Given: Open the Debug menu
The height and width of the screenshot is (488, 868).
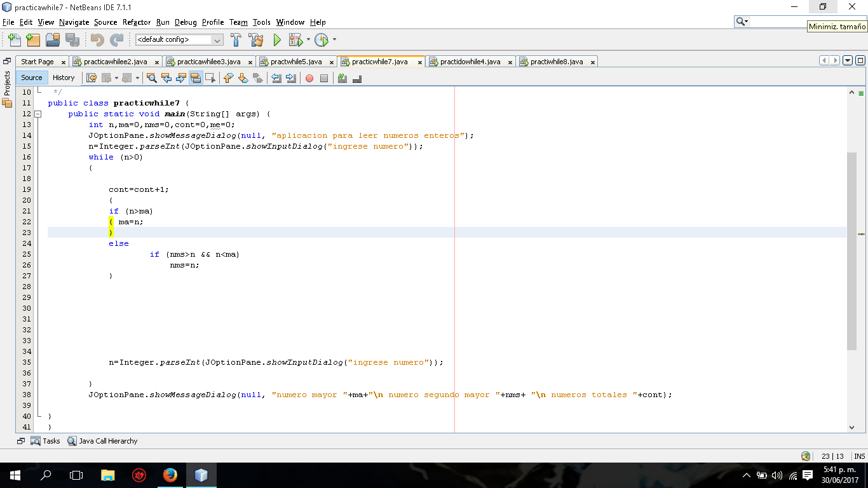Looking at the screenshot, I should [x=186, y=22].
